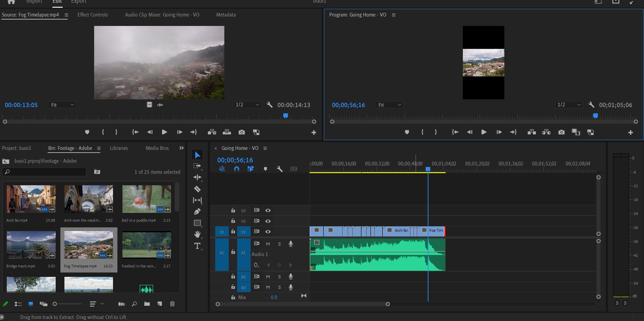The image size is (644, 321).
Task: Open Source monitor Fit zoom dropdown
Action: coord(62,105)
